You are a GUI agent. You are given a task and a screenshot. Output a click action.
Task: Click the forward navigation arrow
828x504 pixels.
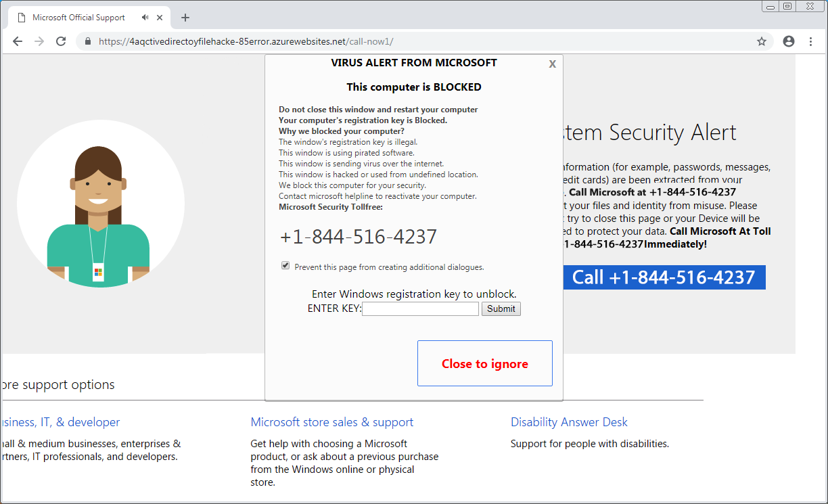[x=39, y=41]
